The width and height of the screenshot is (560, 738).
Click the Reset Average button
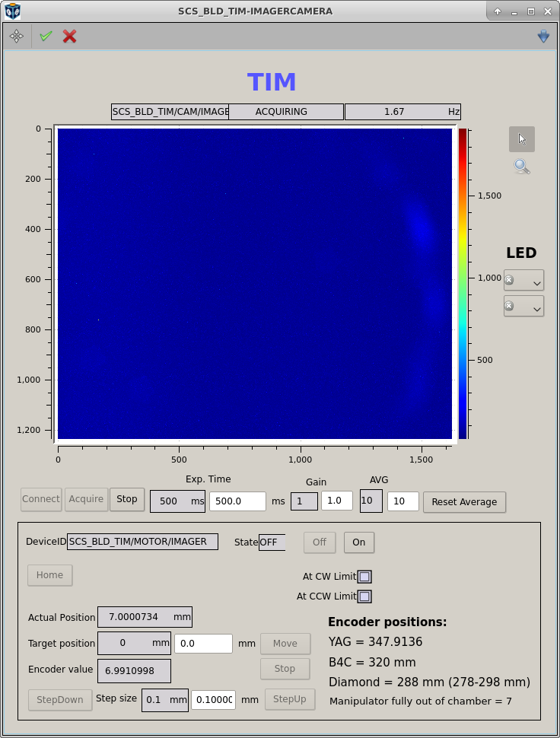coord(464,502)
